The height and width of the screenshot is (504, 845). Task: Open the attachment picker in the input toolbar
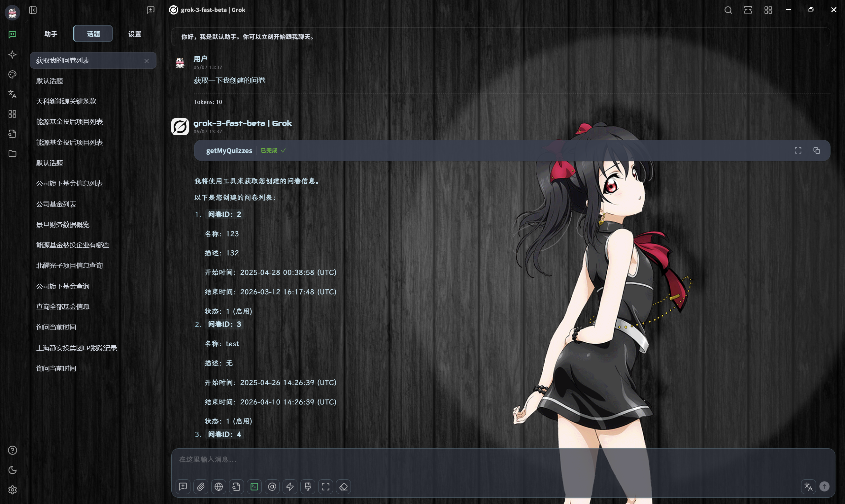click(x=200, y=487)
